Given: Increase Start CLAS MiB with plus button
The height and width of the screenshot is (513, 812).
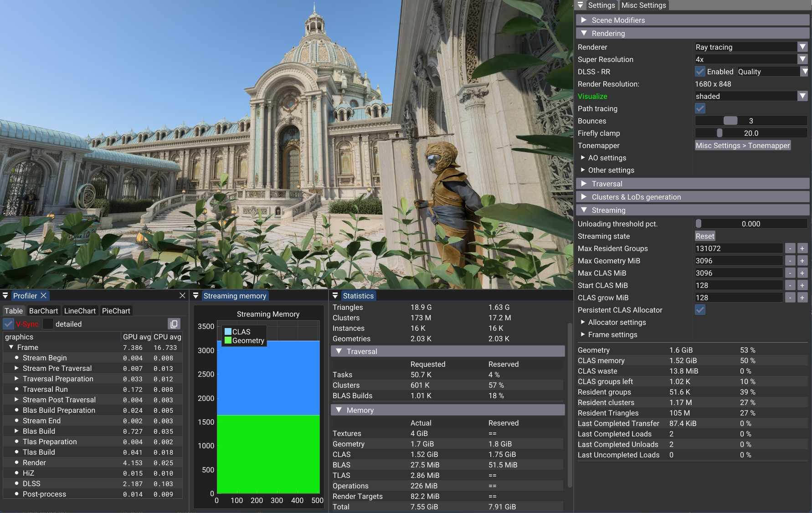Looking at the screenshot, I should (x=802, y=285).
